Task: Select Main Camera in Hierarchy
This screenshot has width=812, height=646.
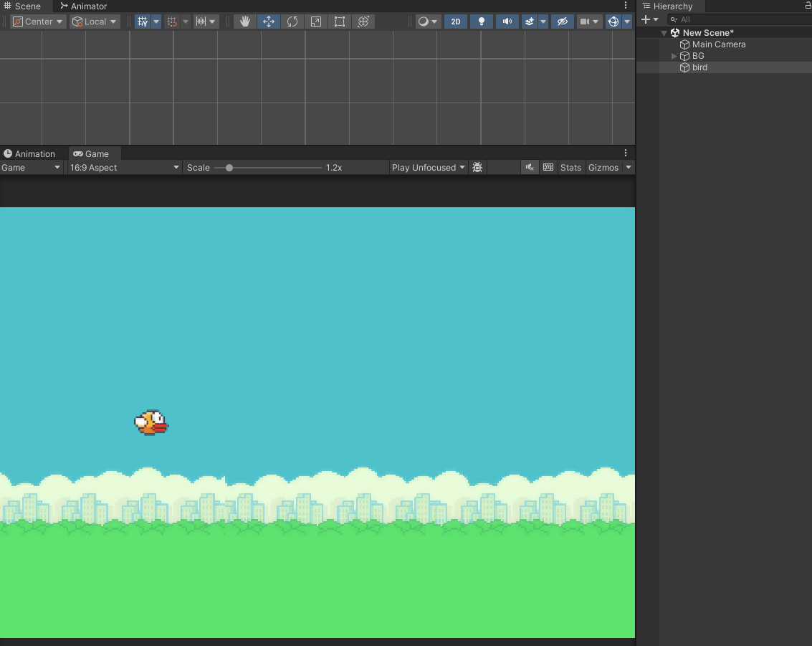Action: pos(724,44)
